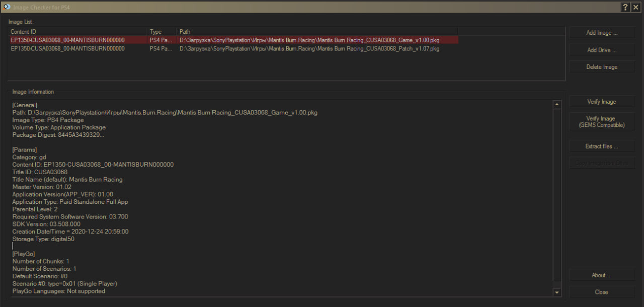Sort the image list by Type column
This screenshot has width=644, height=307.
[x=161, y=32]
